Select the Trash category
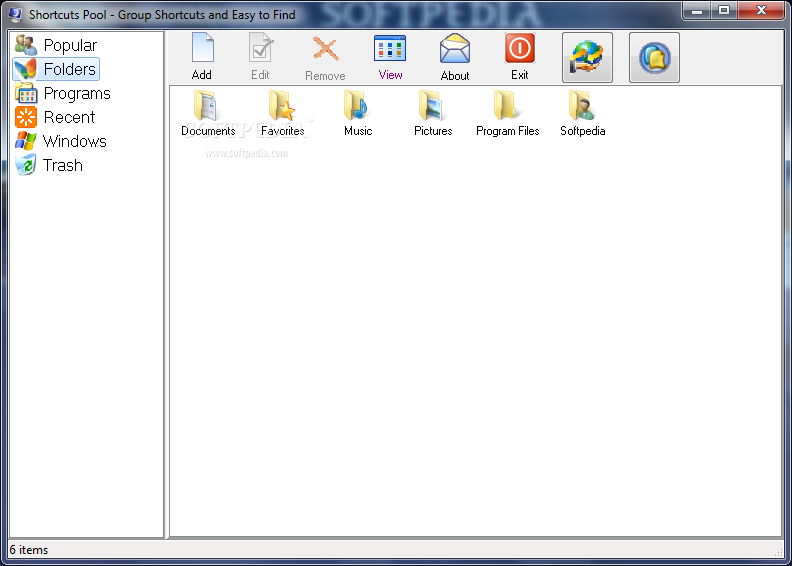The height and width of the screenshot is (566, 792). tap(48, 165)
